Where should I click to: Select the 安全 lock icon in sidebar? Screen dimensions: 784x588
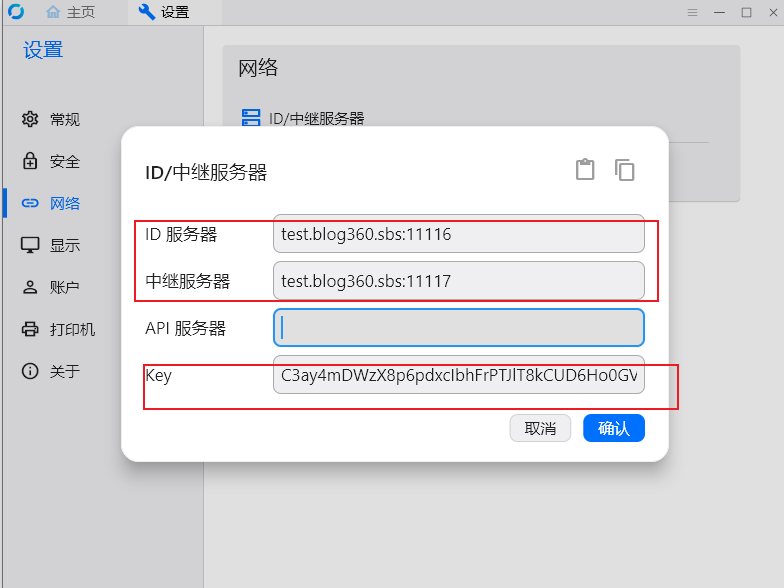pyautogui.click(x=30, y=161)
